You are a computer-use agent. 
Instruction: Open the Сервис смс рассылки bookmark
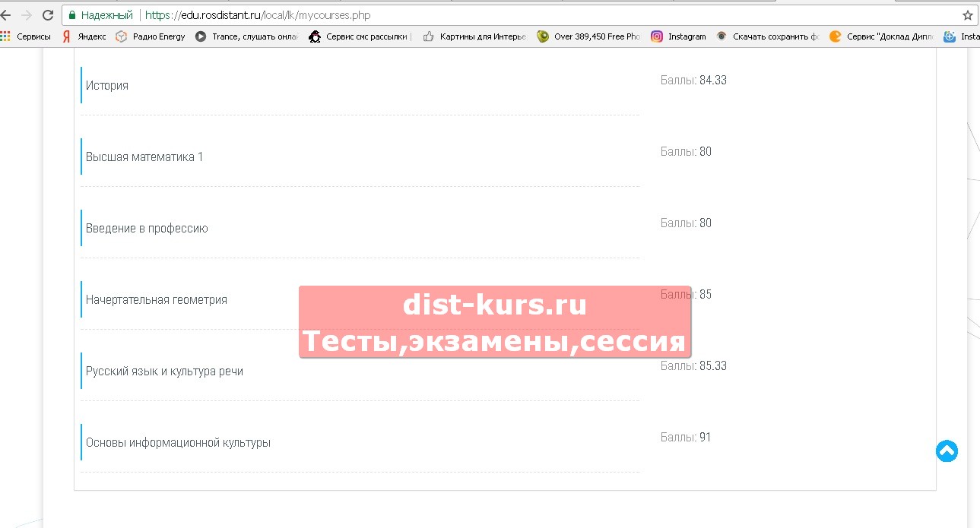coord(360,36)
